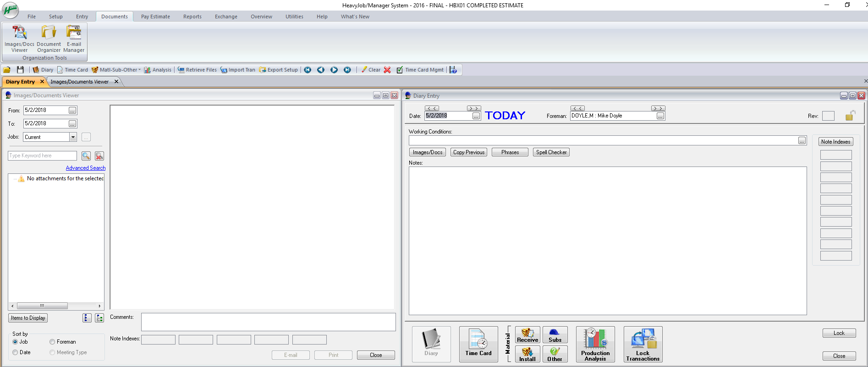Open Material Receive

point(527,335)
